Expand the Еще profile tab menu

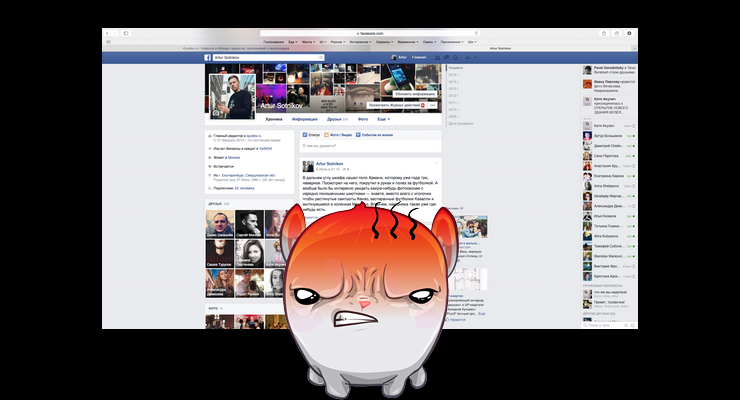pos(384,119)
